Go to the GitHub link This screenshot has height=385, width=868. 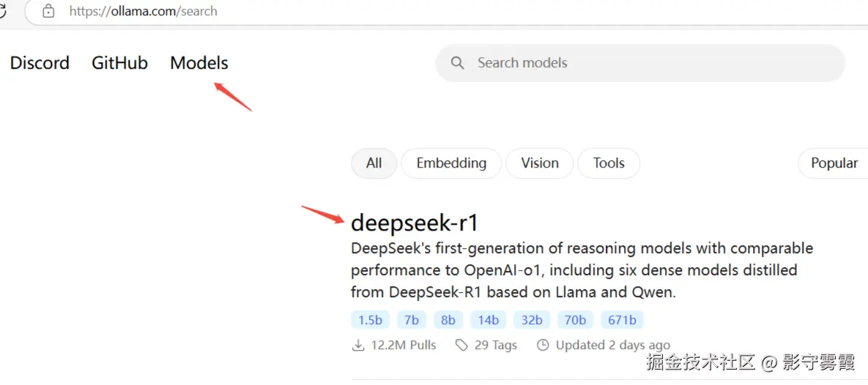coord(119,63)
